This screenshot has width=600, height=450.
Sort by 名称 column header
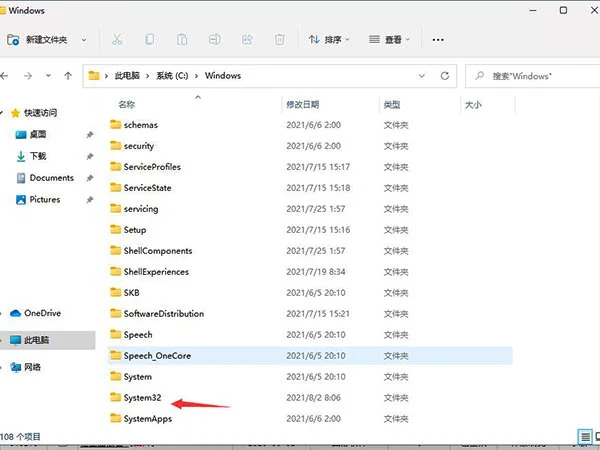click(x=127, y=104)
